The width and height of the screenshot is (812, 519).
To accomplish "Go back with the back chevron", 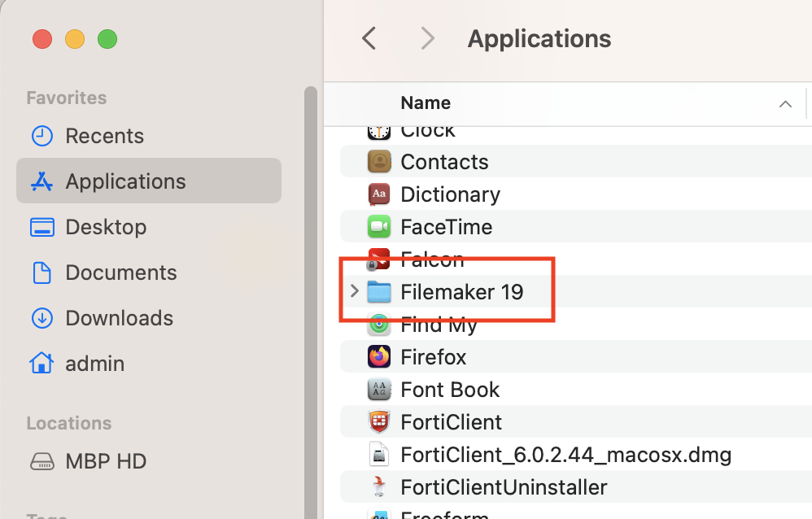I will coord(369,38).
